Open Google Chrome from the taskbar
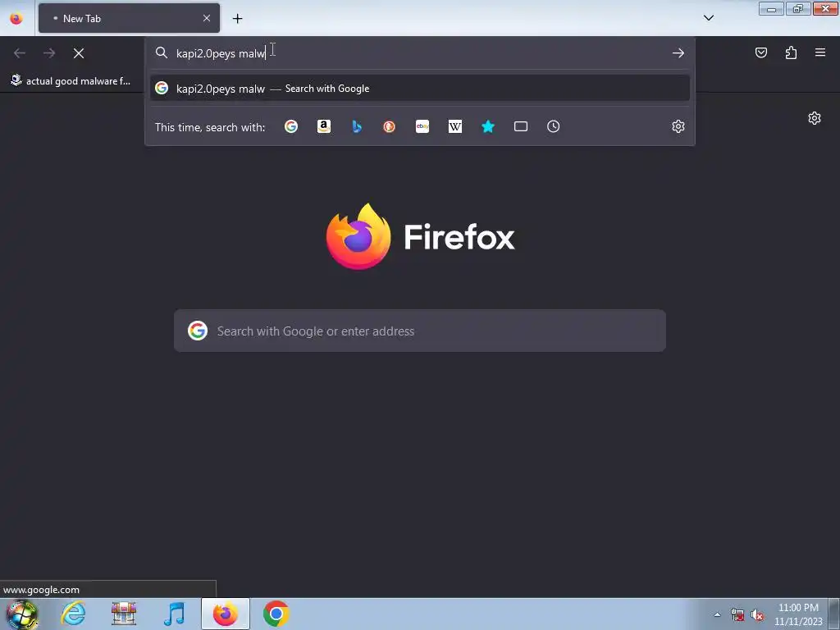 coord(276,614)
